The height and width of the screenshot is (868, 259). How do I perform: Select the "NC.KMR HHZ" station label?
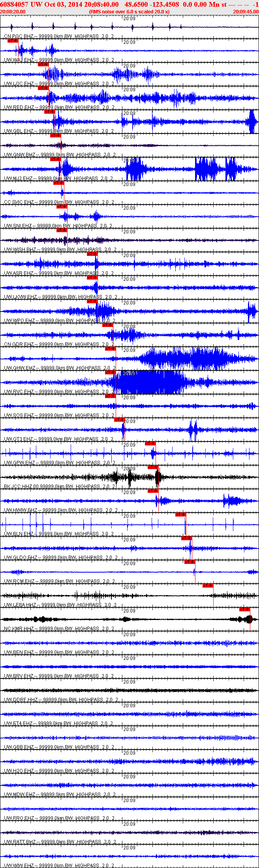19,629
